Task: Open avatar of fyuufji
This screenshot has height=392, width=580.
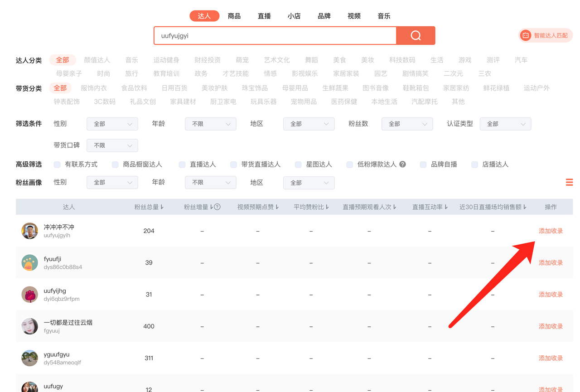Action: coord(30,263)
